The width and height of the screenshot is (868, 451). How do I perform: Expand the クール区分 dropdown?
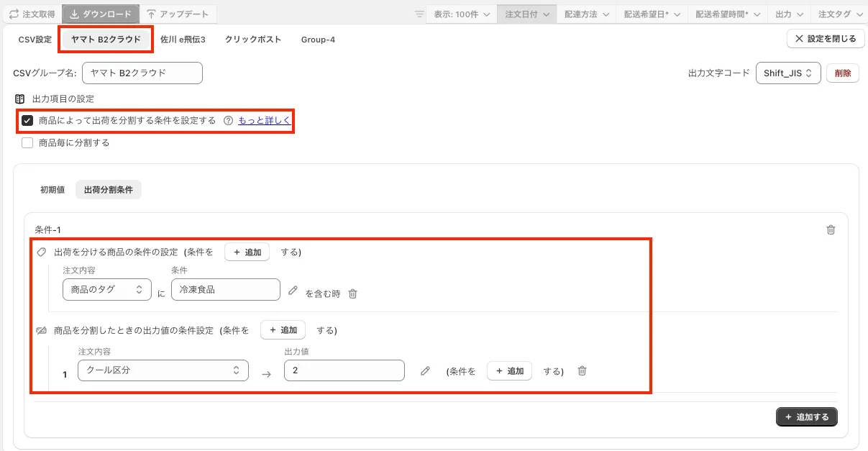point(163,370)
